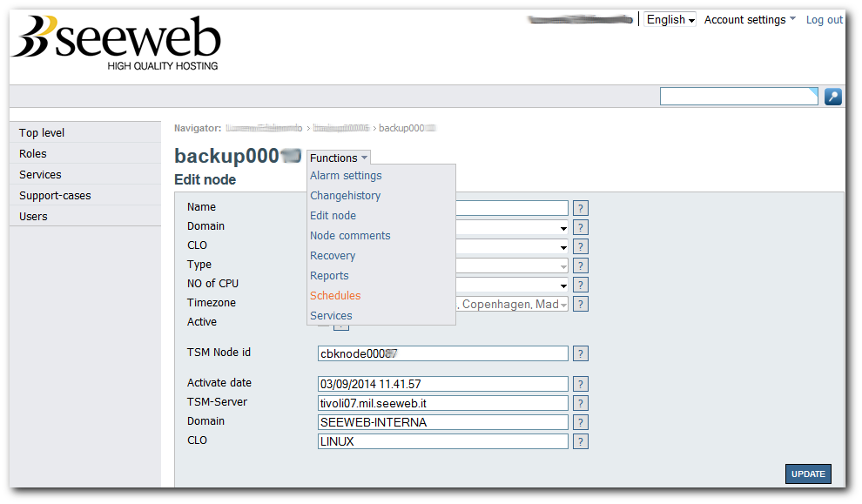The image size is (862, 504).
Task: Open help for Activate date
Action: click(581, 384)
